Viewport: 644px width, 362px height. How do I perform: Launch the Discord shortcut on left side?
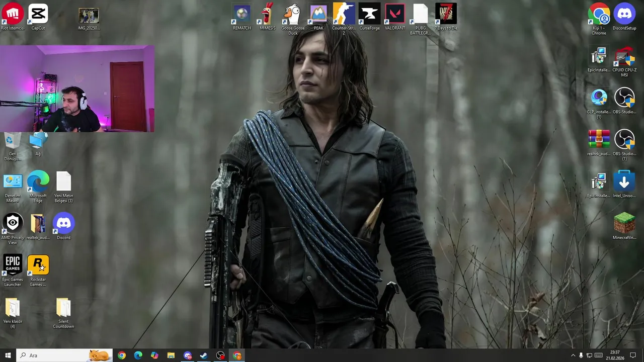coord(64,227)
